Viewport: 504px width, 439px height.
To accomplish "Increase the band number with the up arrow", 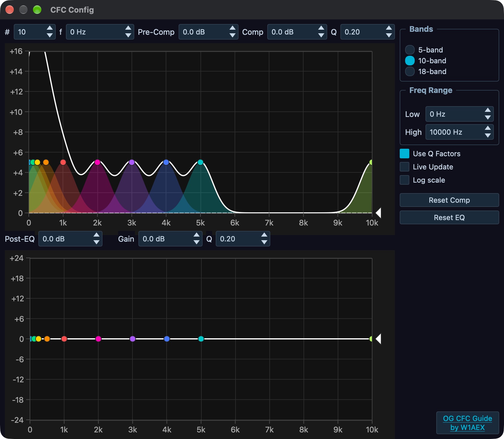I will (x=50, y=28).
